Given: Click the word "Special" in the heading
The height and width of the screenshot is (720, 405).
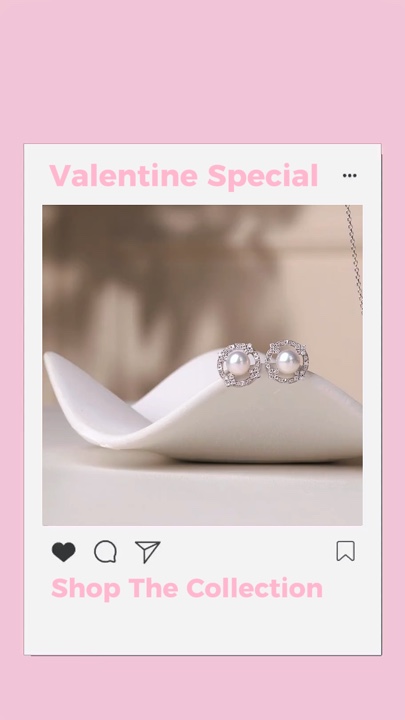Looking at the screenshot, I should (x=263, y=176).
